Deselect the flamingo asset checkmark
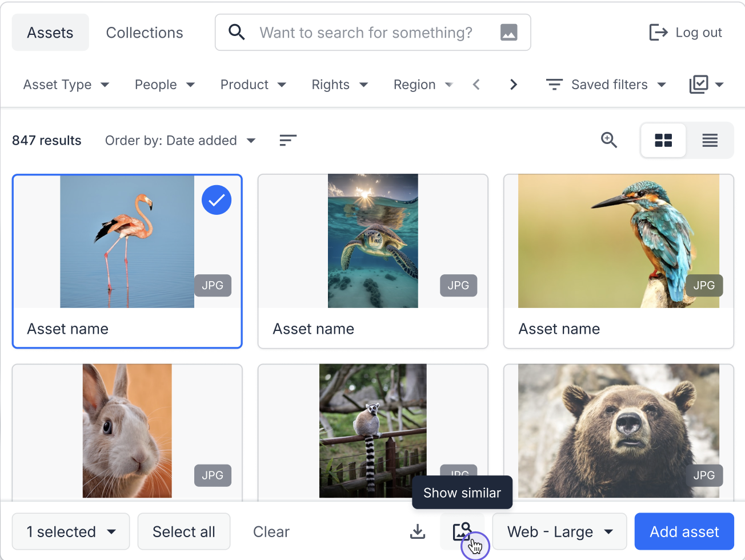This screenshot has width=745, height=560. click(x=217, y=200)
